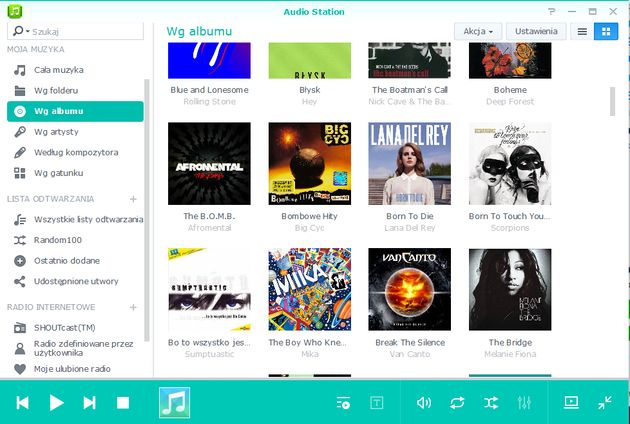Open Ustawienia settings

(536, 31)
